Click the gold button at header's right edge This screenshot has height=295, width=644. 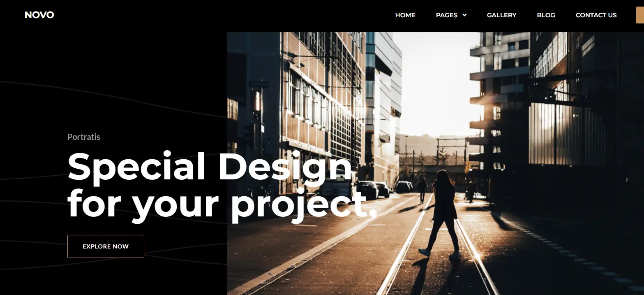640,15
